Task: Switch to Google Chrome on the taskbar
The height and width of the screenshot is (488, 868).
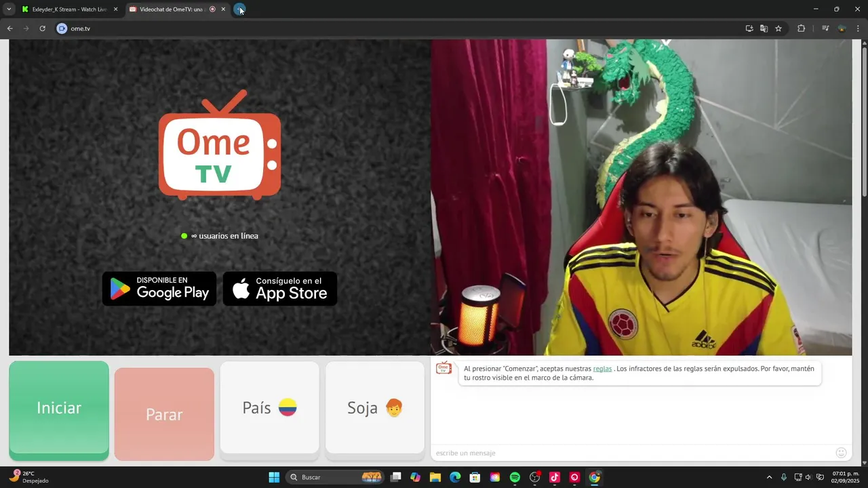Action: tap(595, 477)
